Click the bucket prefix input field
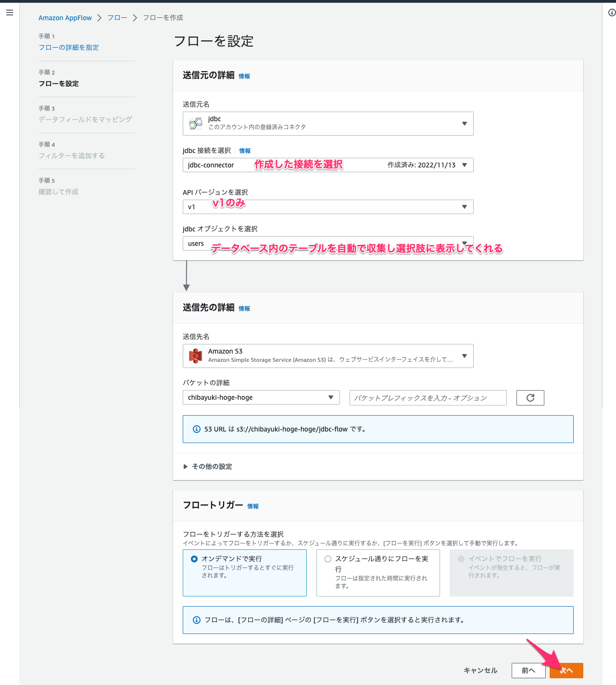 click(x=427, y=398)
